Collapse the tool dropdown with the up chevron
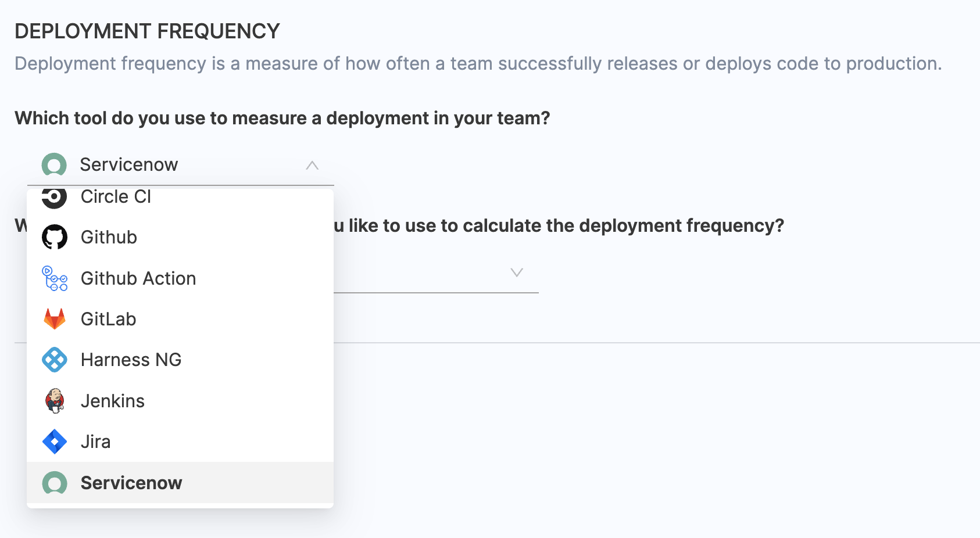The height and width of the screenshot is (538, 980). click(x=312, y=165)
